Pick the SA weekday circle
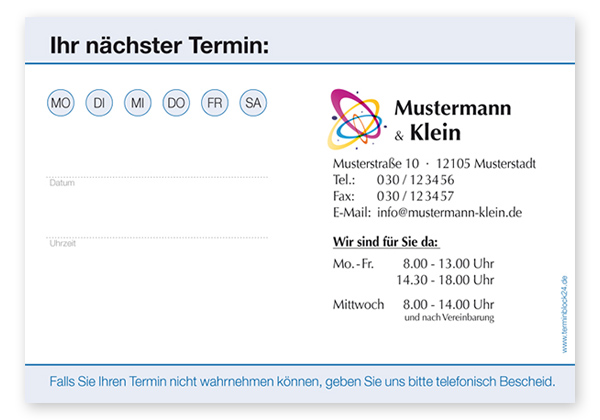This screenshot has height=420, width=600. click(253, 102)
